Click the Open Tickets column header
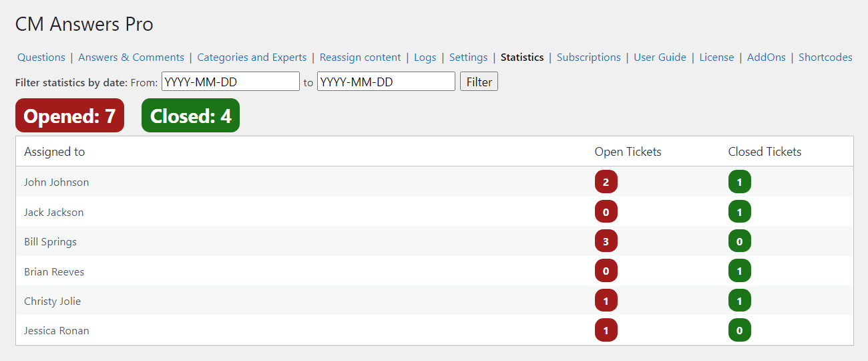The height and width of the screenshot is (361, 868). click(x=628, y=152)
